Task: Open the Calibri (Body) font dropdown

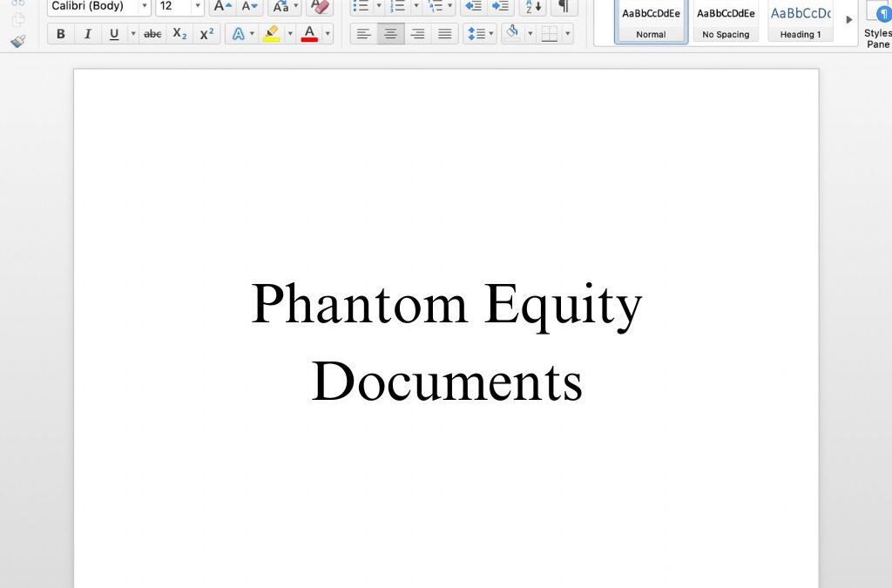Action: (x=145, y=6)
